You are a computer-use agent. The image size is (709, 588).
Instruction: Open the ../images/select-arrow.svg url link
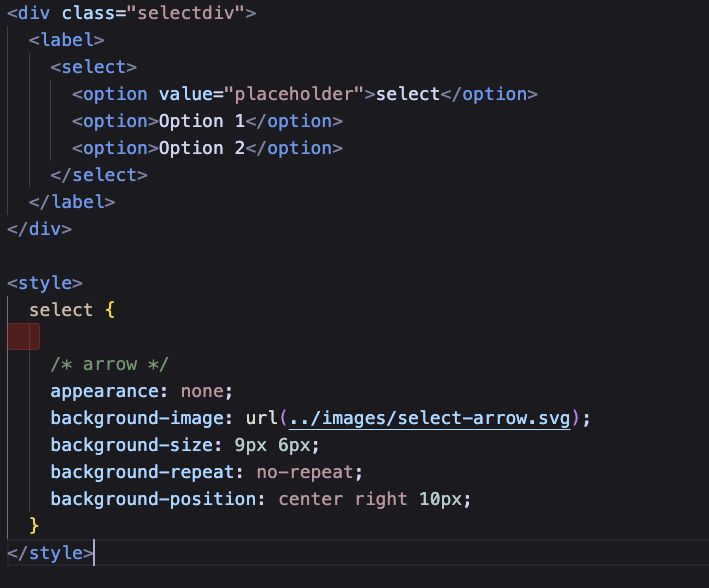[x=430, y=418]
